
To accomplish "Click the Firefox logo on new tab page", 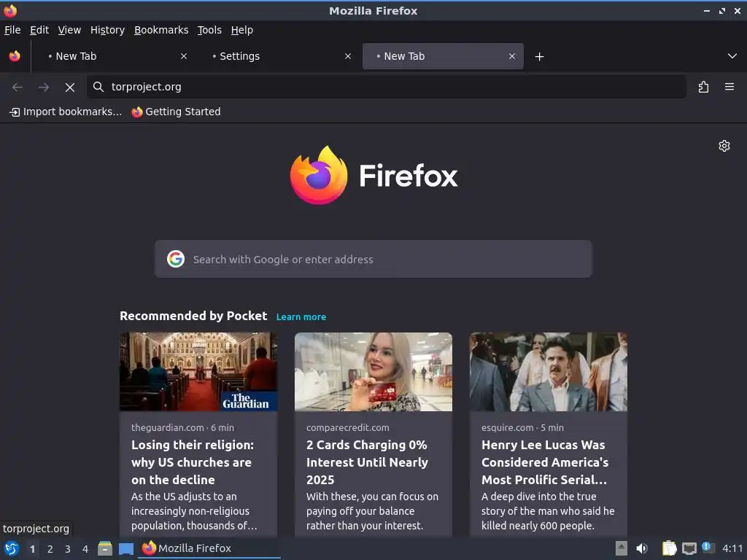I will 374,175.
